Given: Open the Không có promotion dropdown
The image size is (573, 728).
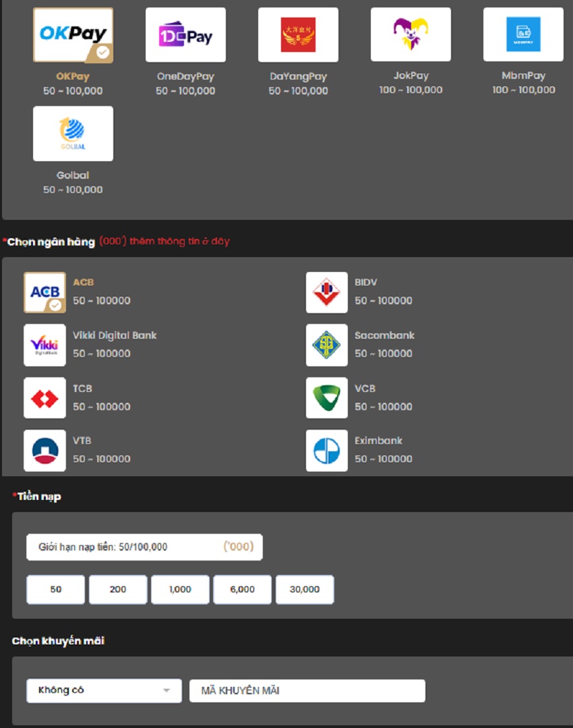Looking at the screenshot, I should [x=104, y=690].
